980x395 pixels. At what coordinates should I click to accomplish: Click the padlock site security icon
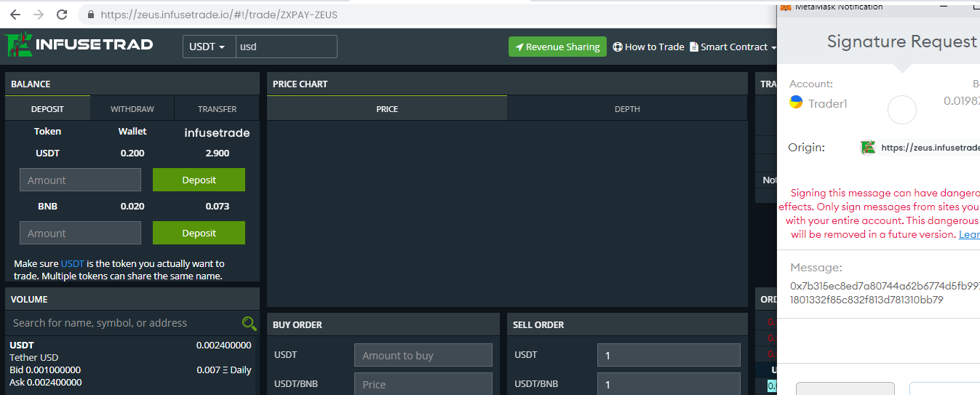(91, 15)
